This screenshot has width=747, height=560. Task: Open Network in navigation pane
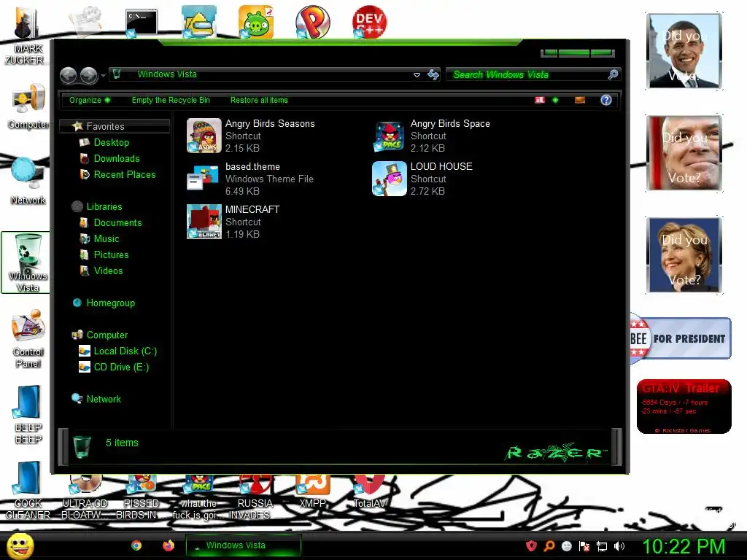pyautogui.click(x=96, y=399)
